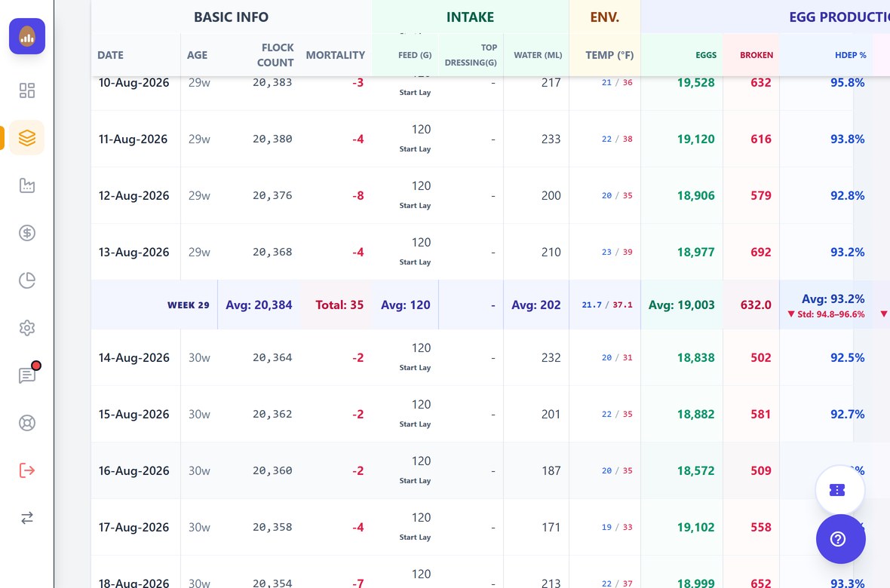Click the Avg: 93.2% HDEP summary

point(833,299)
